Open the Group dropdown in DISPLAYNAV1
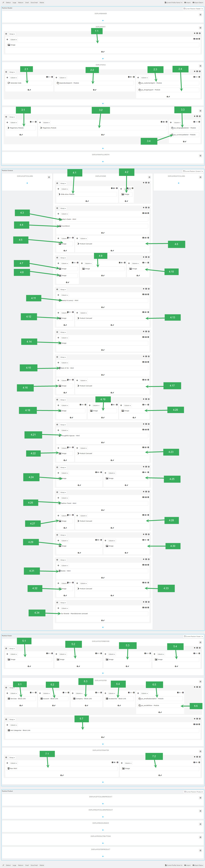The image size is (205, 868). (x=12, y=34)
